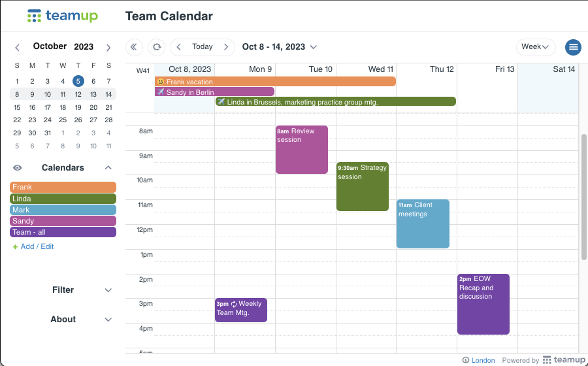Toggle all calendars visibility eye icon
Image resolution: width=588 pixels, height=366 pixels.
17,167
